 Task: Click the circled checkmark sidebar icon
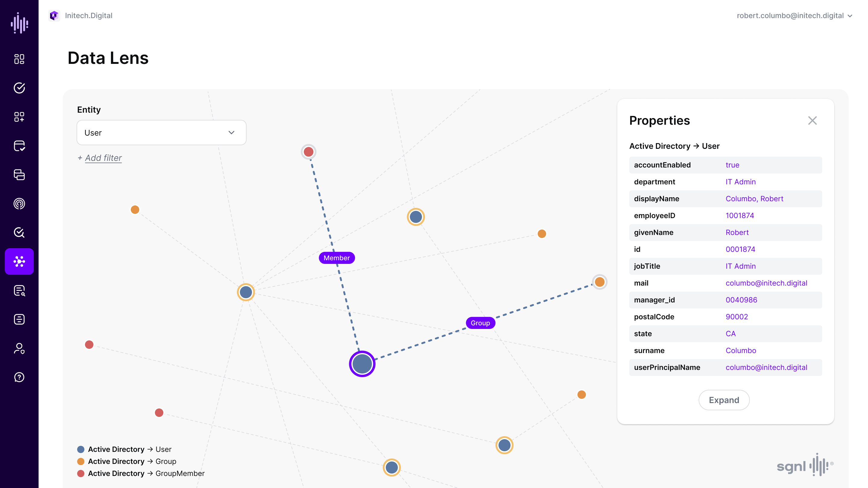[19, 88]
